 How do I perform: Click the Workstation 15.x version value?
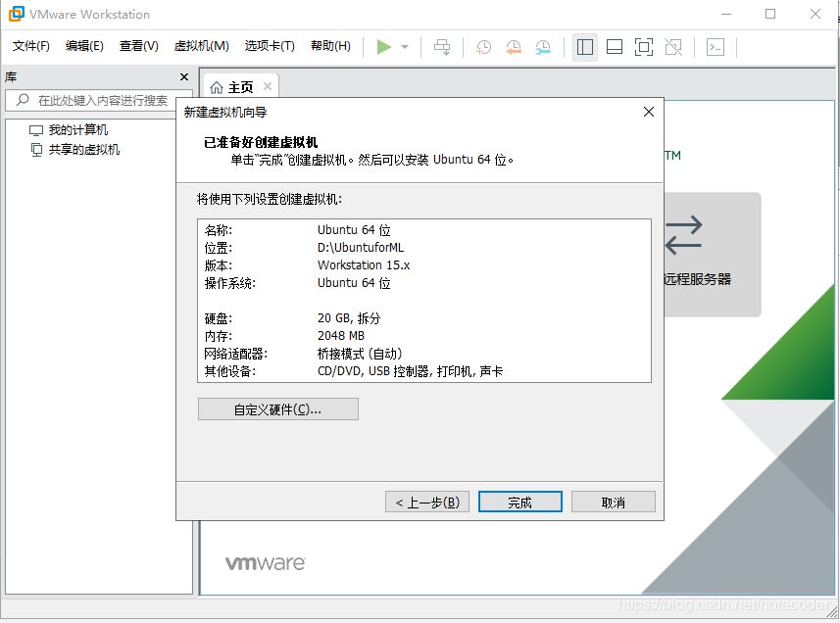364,264
